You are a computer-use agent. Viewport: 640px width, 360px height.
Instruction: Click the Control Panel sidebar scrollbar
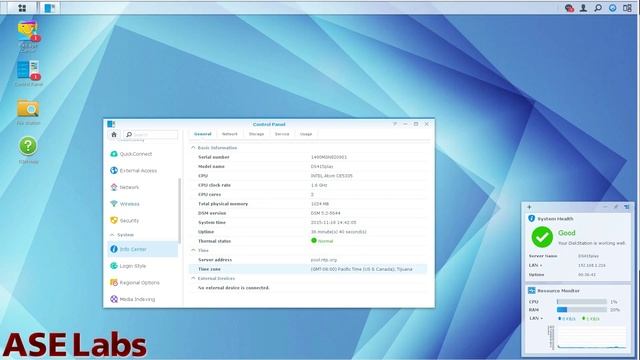180,211
